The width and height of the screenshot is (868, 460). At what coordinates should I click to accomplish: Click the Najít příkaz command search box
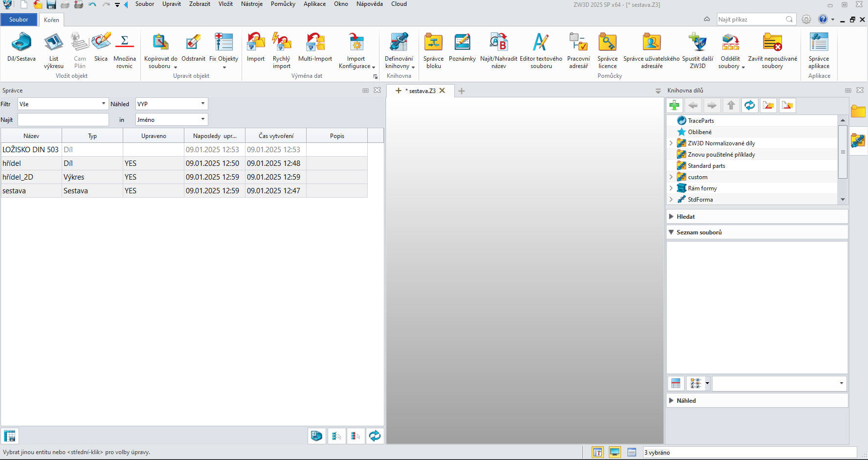[x=756, y=19]
